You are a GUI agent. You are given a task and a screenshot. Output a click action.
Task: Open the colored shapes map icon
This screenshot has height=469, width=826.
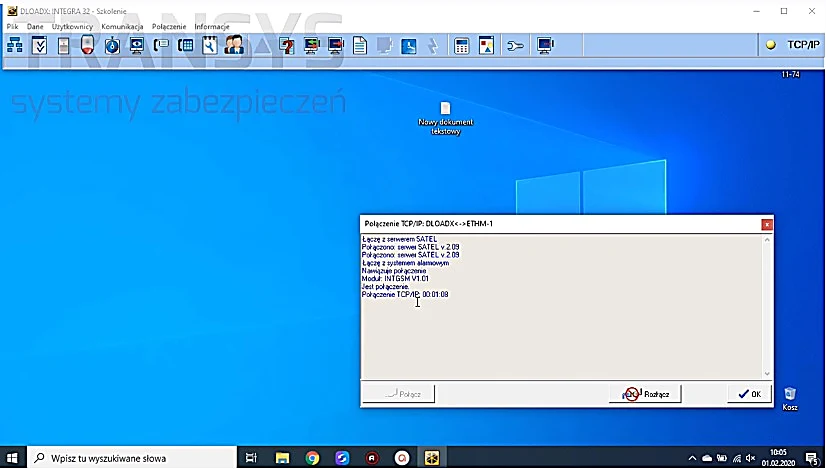(486, 46)
